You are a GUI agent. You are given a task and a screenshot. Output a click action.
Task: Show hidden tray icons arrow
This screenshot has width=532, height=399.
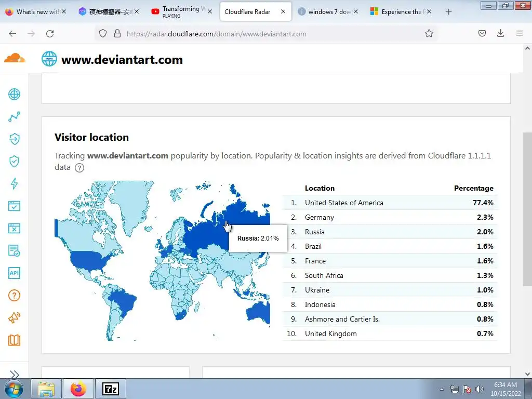click(442, 390)
